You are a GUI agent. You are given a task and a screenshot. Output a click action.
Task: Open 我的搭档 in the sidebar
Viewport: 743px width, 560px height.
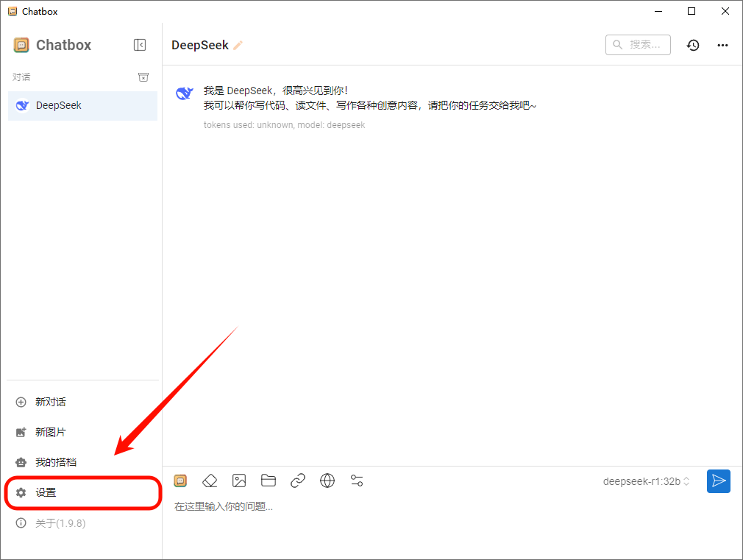(56, 462)
